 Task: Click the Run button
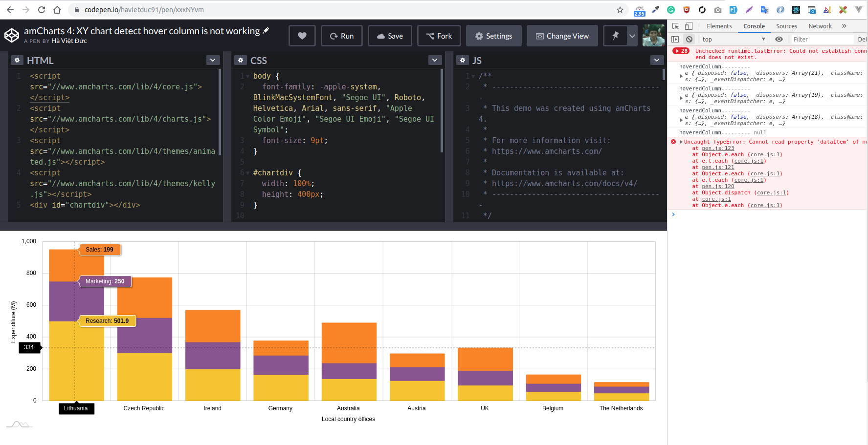click(x=341, y=35)
